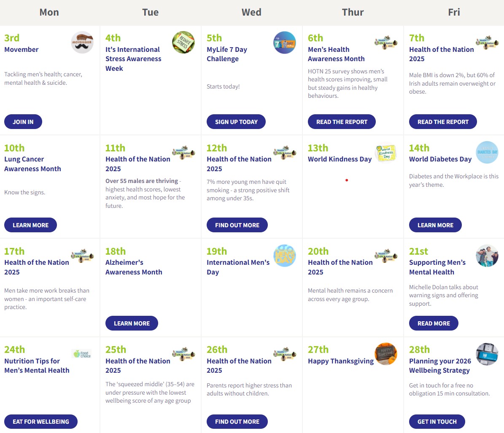Click LEARN MORE under Lung Cancer Awareness
This screenshot has width=504, height=433.
(x=30, y=225)
